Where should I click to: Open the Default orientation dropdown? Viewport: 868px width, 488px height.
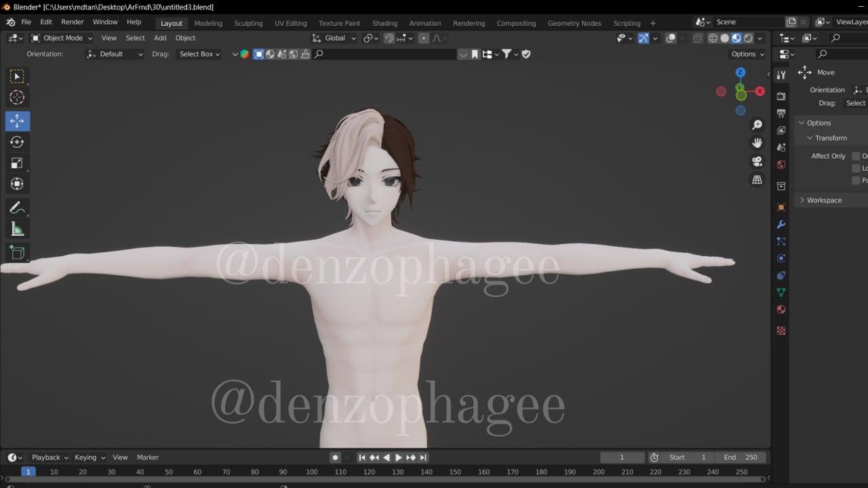coord(115,54)
